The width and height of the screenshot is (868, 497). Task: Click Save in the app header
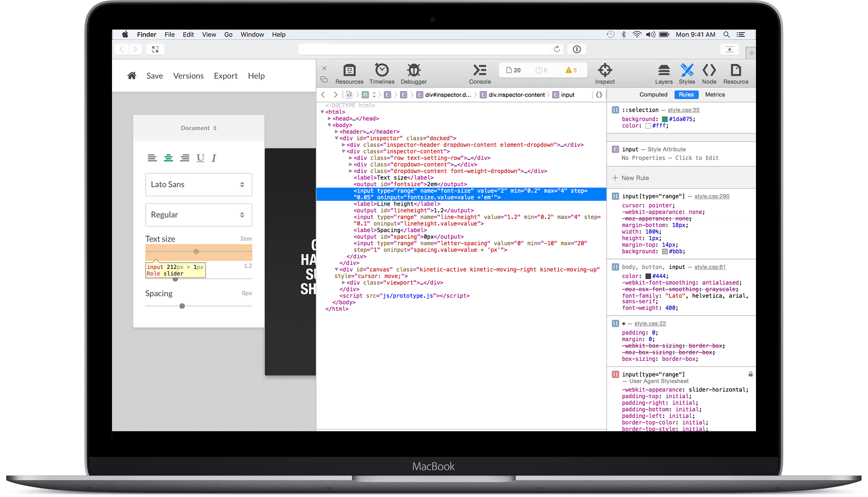click(x=155, y=76)
